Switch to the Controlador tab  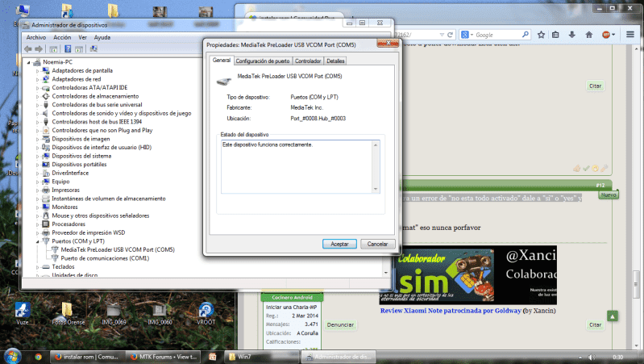point(308,61)
